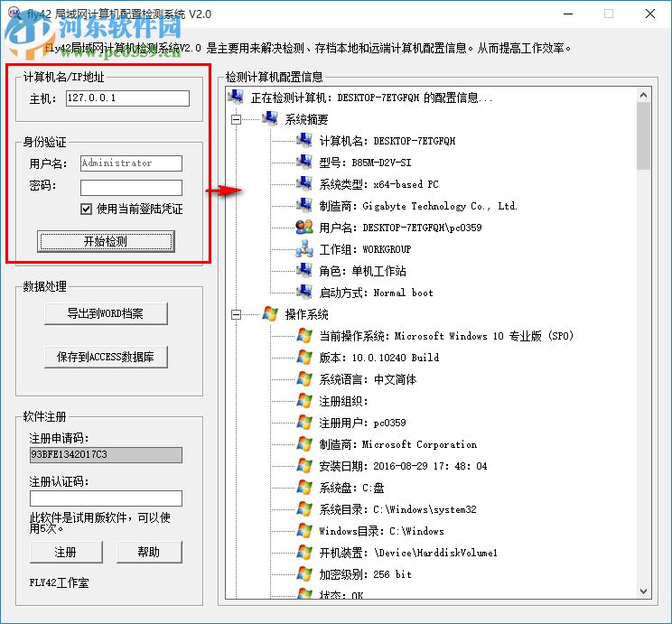Click the 注册申请码 code field
672x624 pixels.
point(106,455)
